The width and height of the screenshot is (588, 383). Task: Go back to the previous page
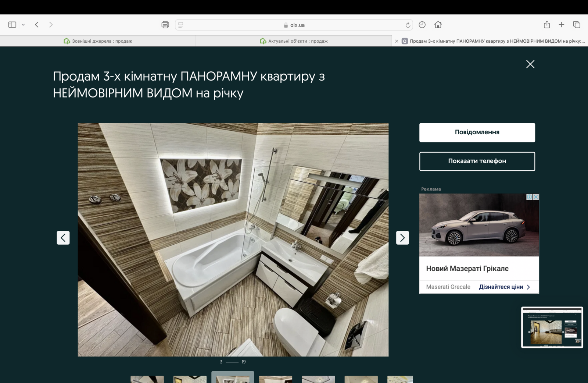[37, 25]
